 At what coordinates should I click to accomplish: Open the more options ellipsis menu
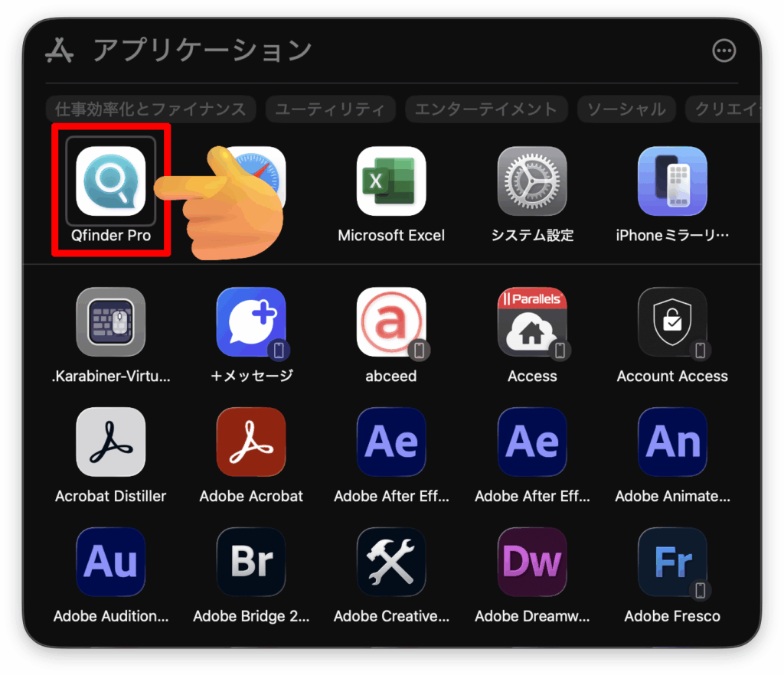point(724,51)
